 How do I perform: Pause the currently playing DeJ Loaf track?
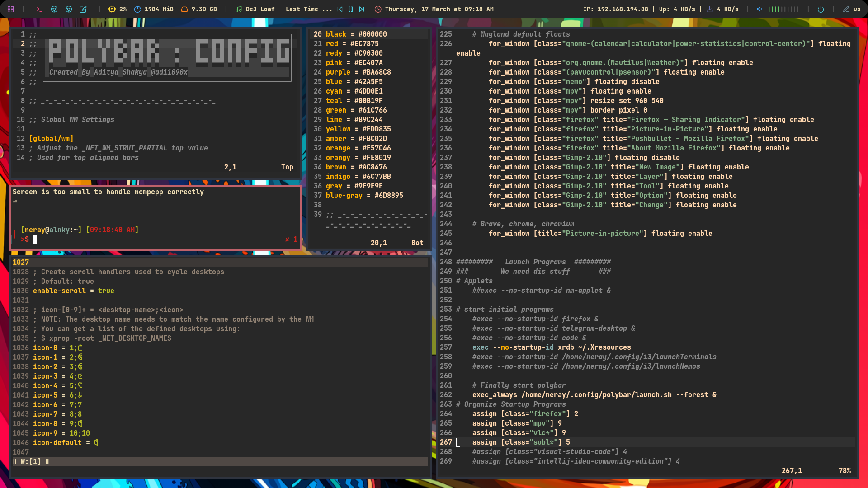pos(351,9)
